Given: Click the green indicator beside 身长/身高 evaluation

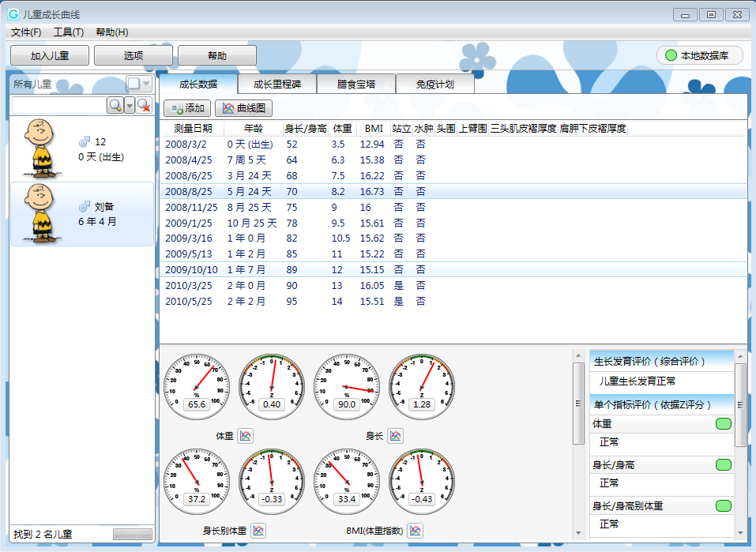Looking at the screenshot, I should point(723,465).
